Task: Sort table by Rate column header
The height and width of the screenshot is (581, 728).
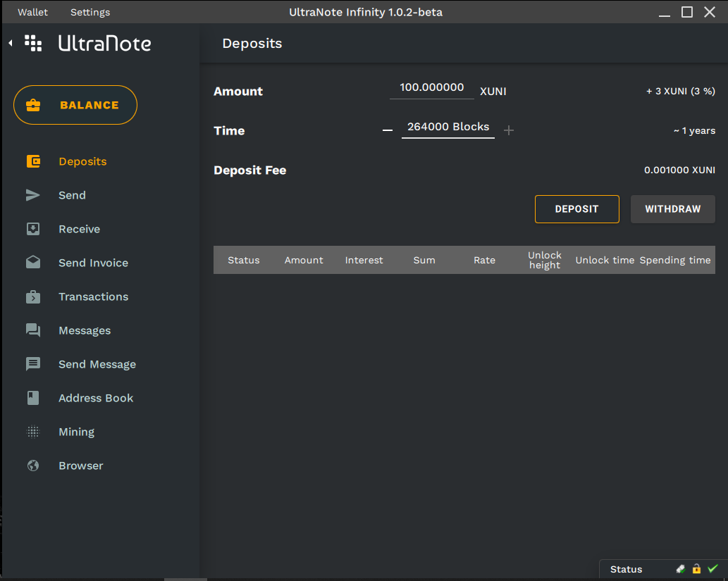Action: tap(484, 261)
